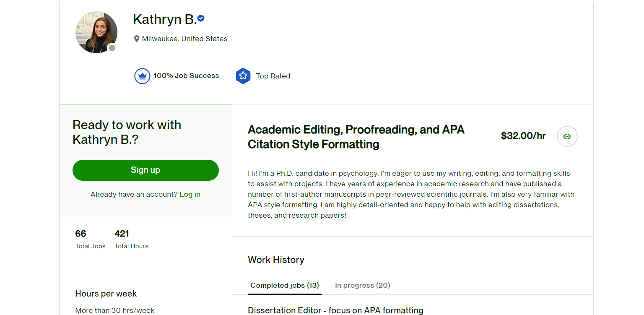Click the Kathryn B. profile name
Viewport: 644px width, 315px height.
tap(164, 19)
